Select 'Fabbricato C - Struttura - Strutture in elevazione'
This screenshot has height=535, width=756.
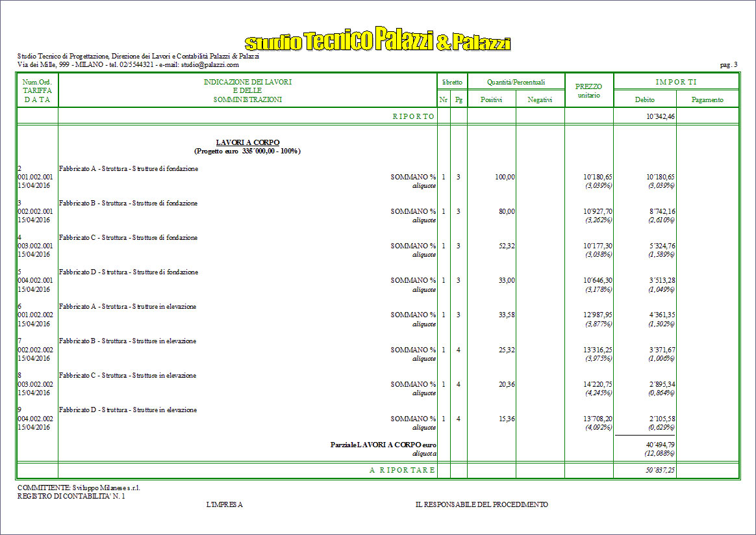click(x=127, y=375)
